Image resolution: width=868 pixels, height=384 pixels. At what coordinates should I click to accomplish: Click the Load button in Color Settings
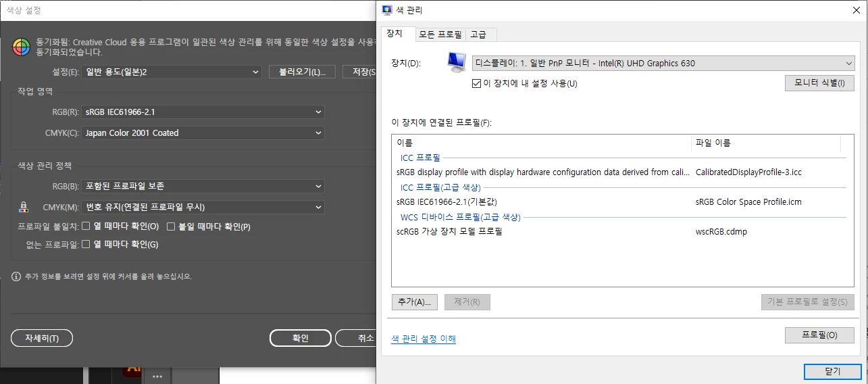[303, 72]
